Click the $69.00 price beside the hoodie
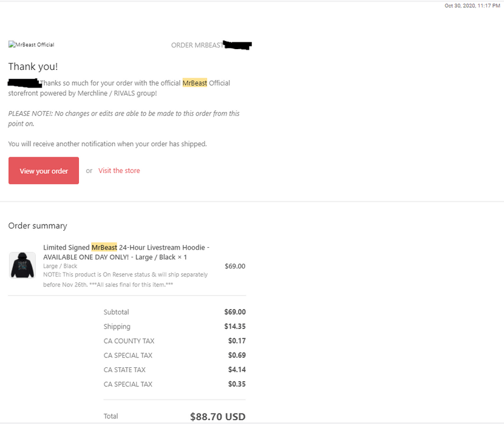Screen dimensions: 504x425 (234, 266)
